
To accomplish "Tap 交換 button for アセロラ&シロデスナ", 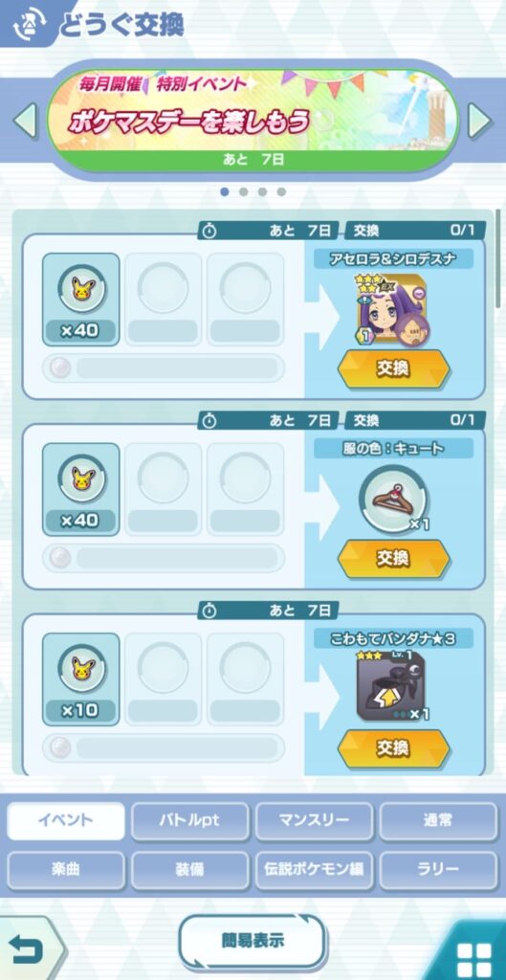I will click(393, 369).
